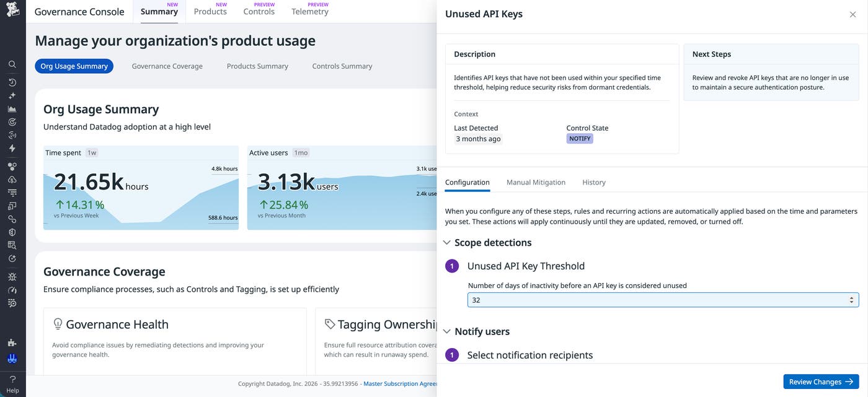This screenshot has height=397, width=868.
Task: Select the Governance Coverage pill
Action: [167, 66]
